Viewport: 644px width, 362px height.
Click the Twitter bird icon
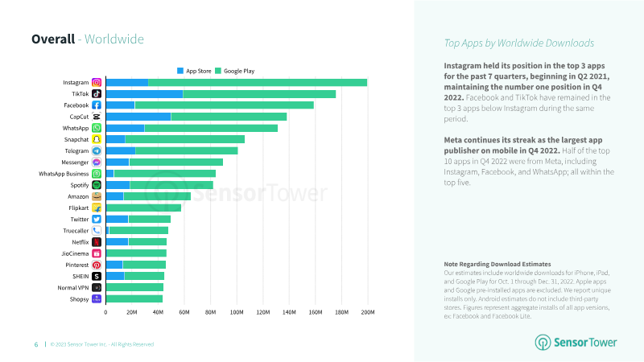pyautogui.click(x=97, y=220)
